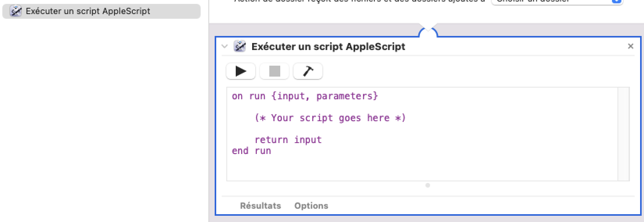Click the AppleScript icon in the action header
Image resolution: width=644 pixels, height=222 pixels.
click(x=240, y=47)
